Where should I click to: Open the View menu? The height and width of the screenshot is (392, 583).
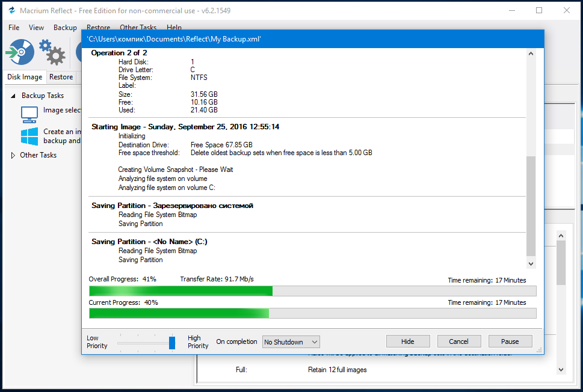(x=37, y=28)
